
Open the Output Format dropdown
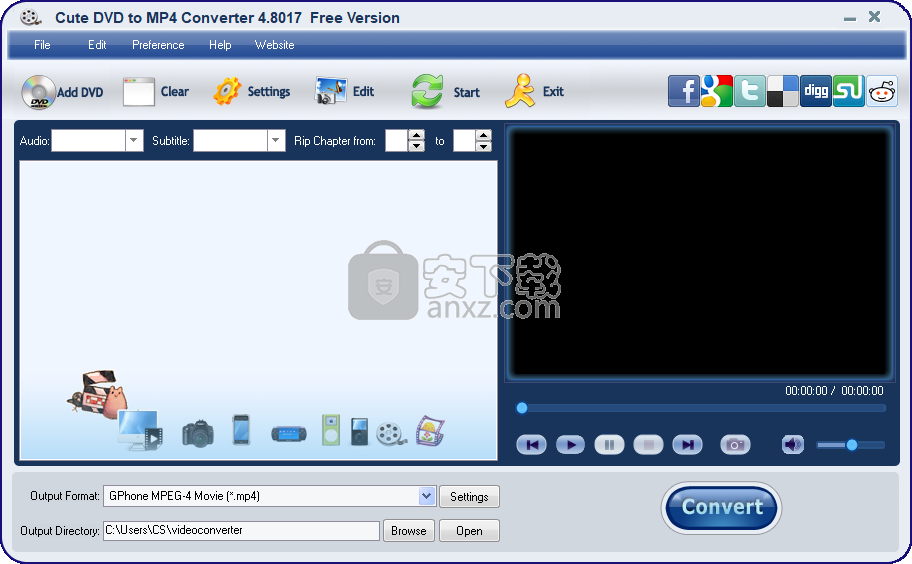pos(427,496)
